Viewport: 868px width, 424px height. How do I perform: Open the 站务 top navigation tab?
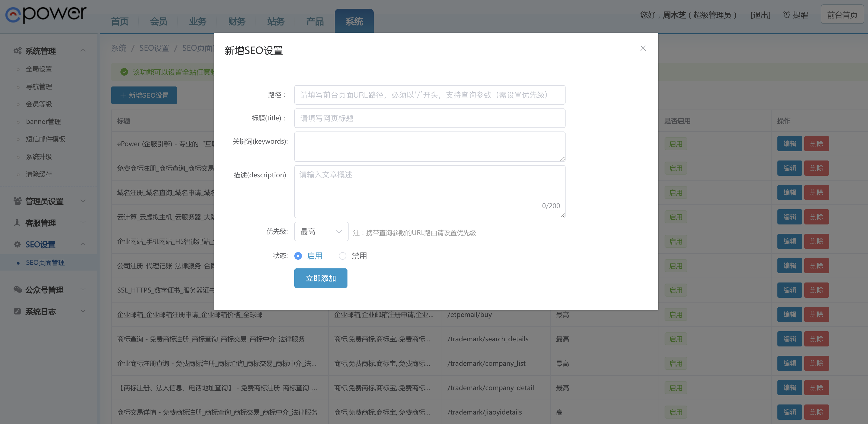click(x=276, y=22)
